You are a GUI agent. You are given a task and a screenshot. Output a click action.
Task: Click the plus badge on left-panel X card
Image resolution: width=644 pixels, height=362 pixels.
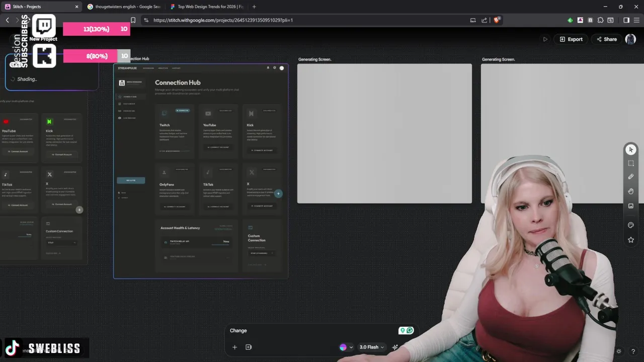point(79,210)
